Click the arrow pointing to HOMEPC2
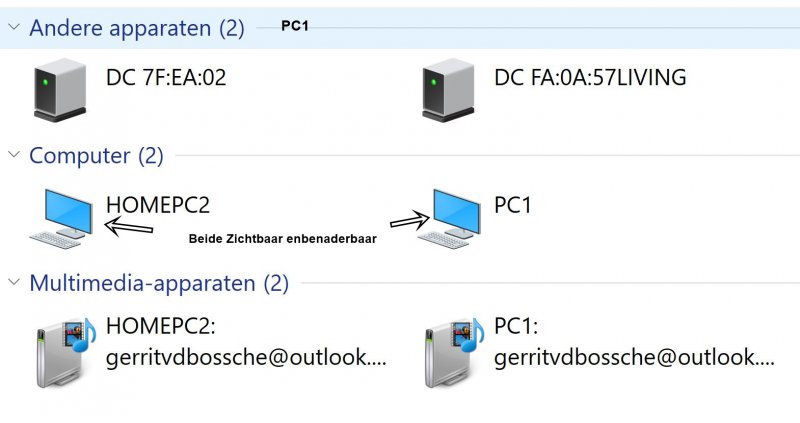This screenshot has height=423, width=800. (x=129, y=228)
